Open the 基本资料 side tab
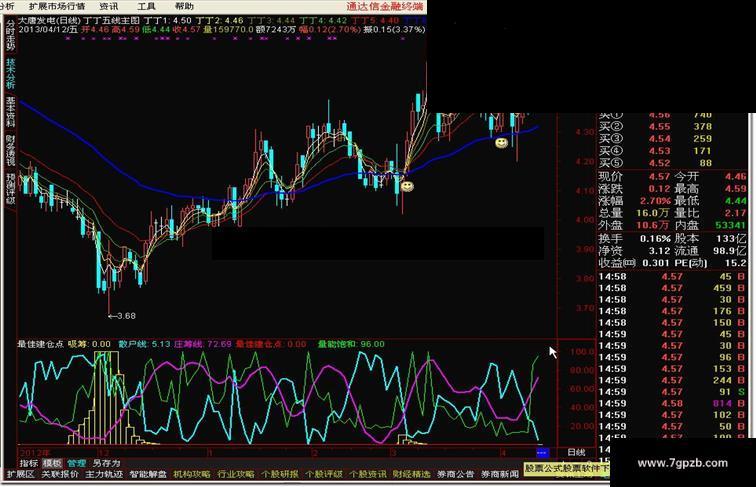 tap(10, 112)
